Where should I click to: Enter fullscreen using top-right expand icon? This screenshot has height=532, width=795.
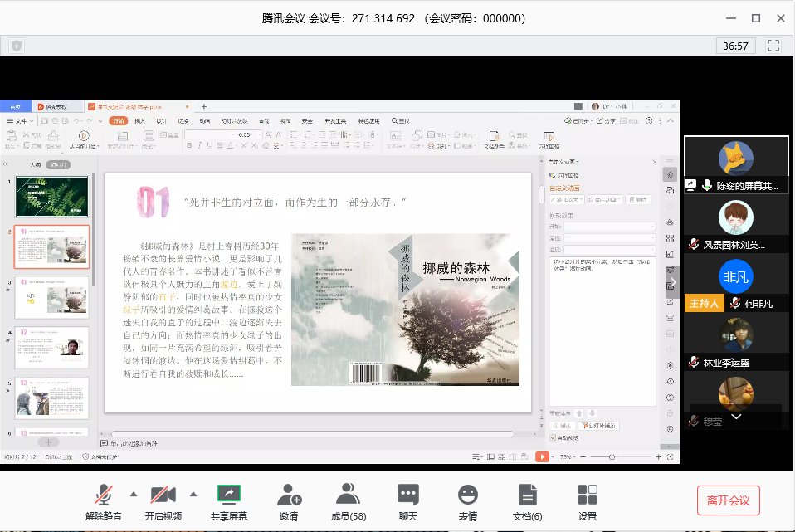pyautogui.click(x=773, y=46)
